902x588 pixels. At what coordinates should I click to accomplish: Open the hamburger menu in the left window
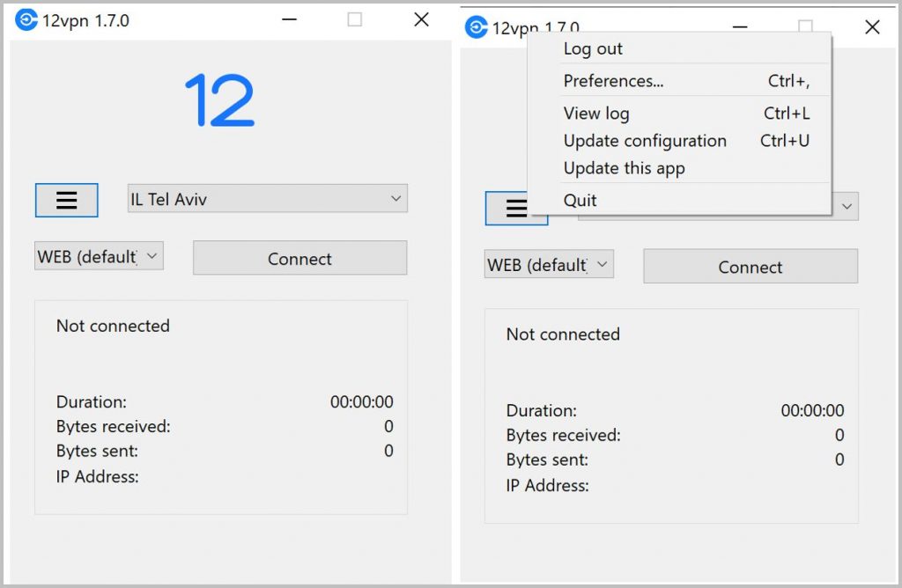point(66,201)
